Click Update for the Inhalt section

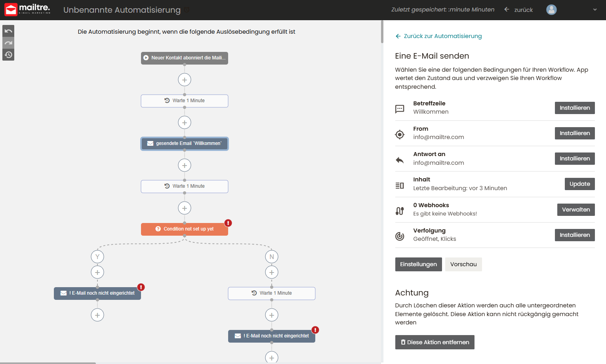[x=579, y=184]
